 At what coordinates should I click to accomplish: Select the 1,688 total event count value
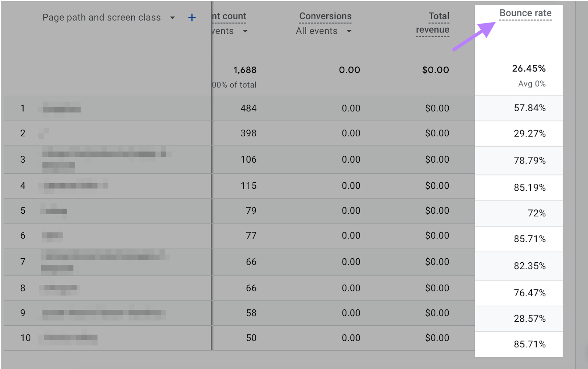[244, 70]
